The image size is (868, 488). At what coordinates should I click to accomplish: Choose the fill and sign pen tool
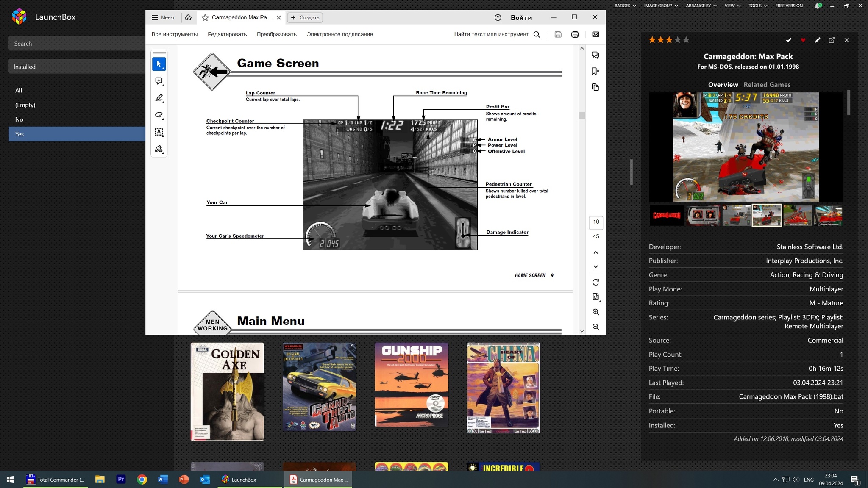[x=159, y=149]
